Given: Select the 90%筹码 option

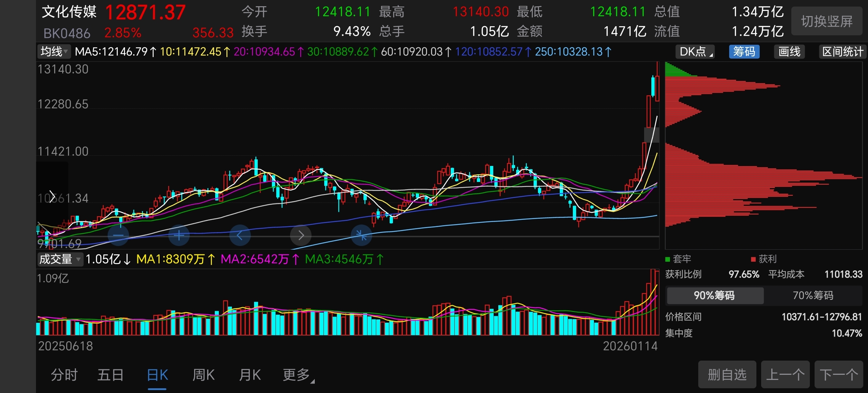Looking at the screenshot, I should [x=715, y=295].
